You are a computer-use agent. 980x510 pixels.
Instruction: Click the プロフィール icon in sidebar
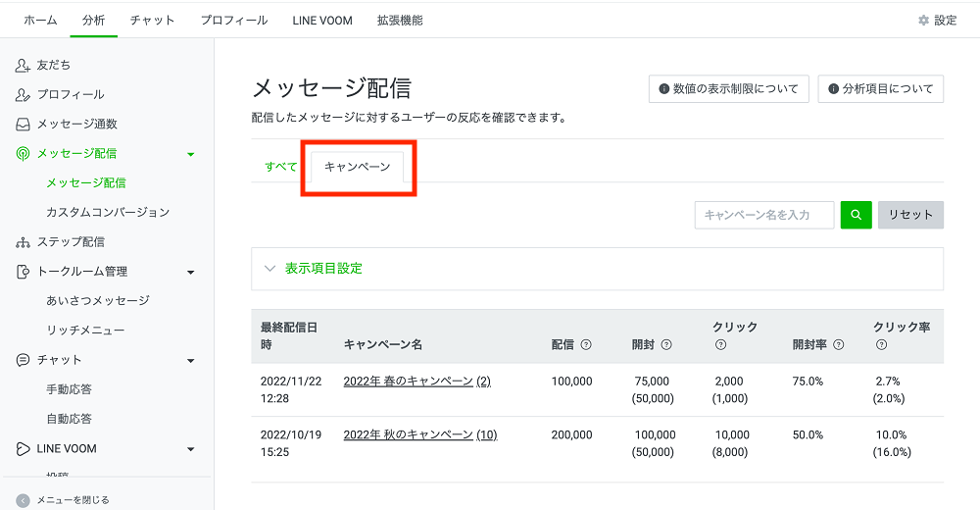click(x=23, y=94)
